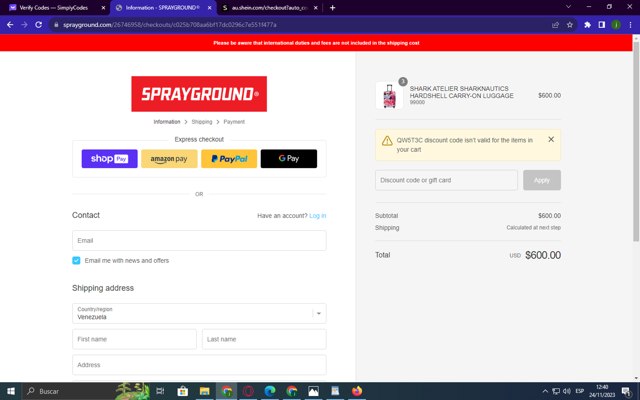640x400 pixels.
Task: Open the share page icon in address bar
Action: click(x=555, y=25)
